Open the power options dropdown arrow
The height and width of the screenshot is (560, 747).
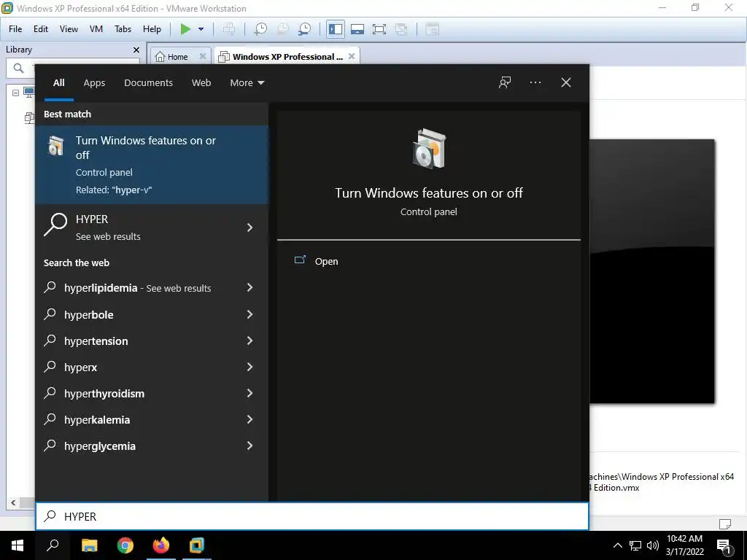[201, 29]
